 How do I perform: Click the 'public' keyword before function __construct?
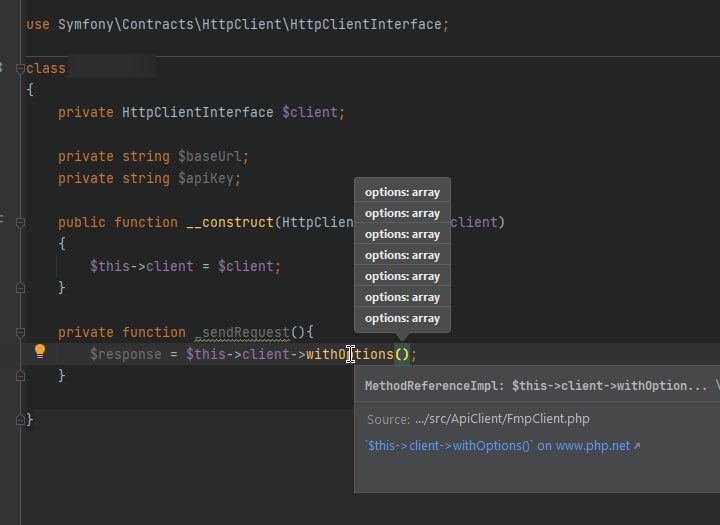[x=82, y=223]
